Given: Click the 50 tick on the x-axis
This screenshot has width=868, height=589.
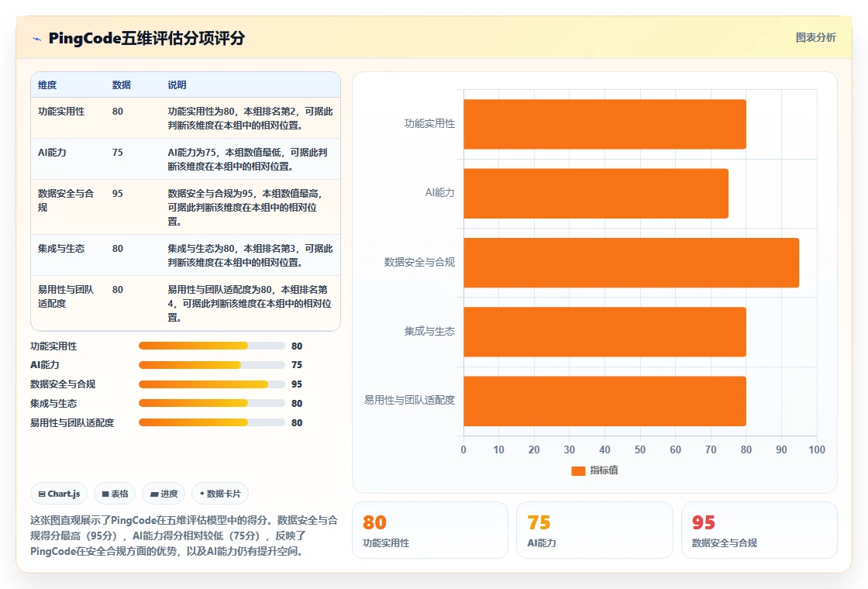Looking at the screenshot, I should click(x=640, y=449).
